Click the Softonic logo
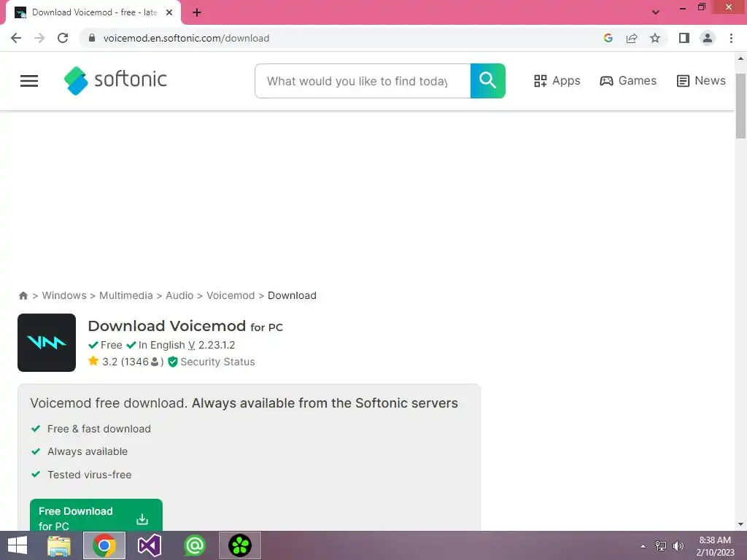This screenshot has width=747, height=560. pyautogui.click(x=115, y=80)
